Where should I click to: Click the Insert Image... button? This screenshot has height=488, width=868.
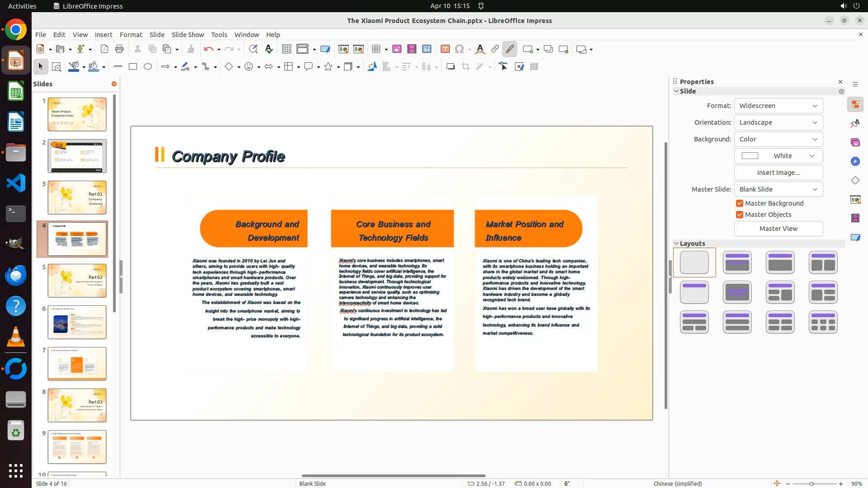778,173
